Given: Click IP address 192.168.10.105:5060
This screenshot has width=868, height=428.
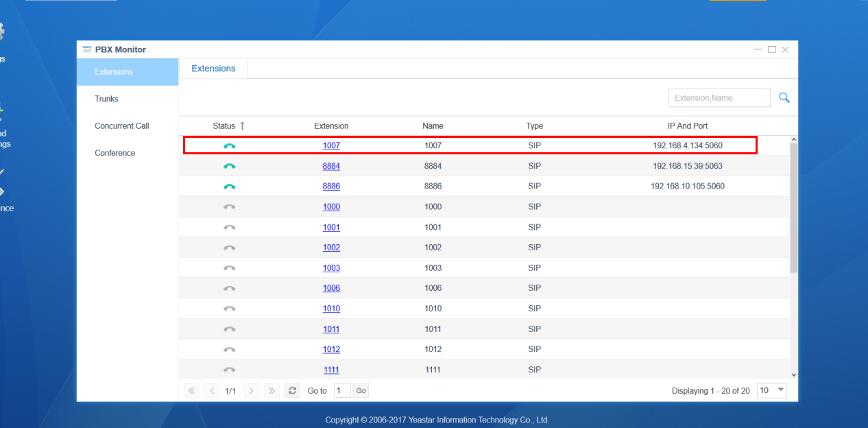Looking at the screenshot, I should pos(688,187).
